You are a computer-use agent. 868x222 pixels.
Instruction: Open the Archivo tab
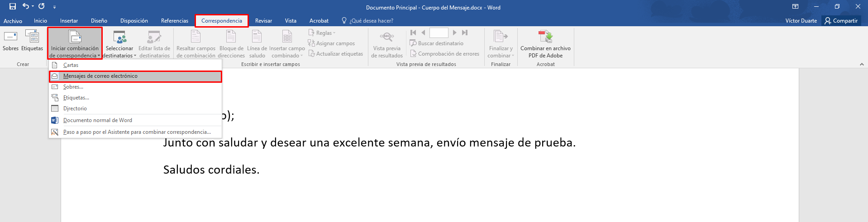[13, 21]
